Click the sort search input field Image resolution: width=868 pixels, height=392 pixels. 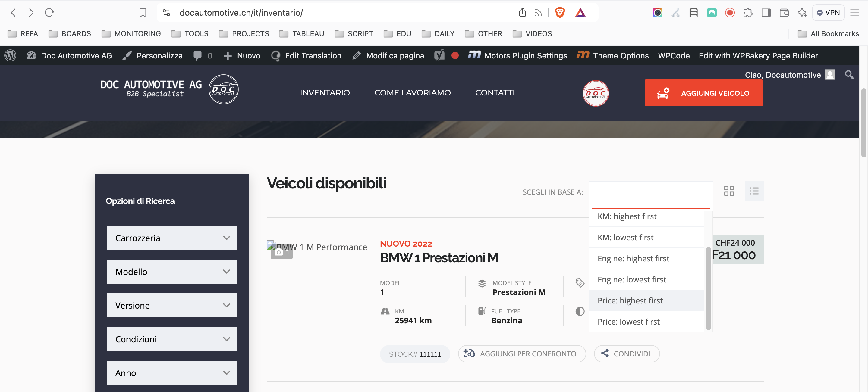click(651, 197)
